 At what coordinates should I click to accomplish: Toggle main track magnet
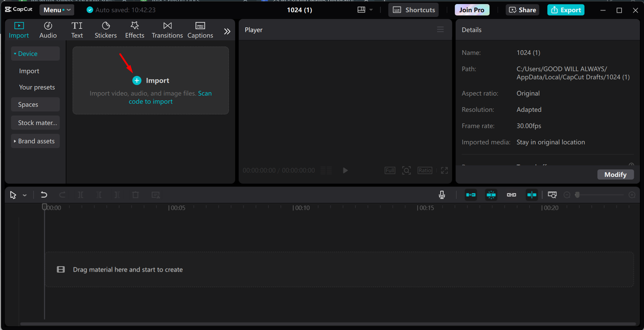pos(471,195)
